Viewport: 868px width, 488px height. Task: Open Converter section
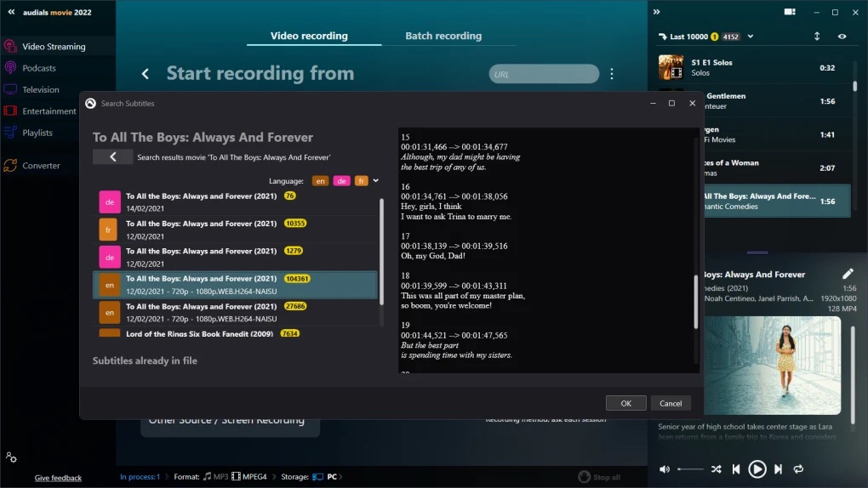click(x=41, y=166)
